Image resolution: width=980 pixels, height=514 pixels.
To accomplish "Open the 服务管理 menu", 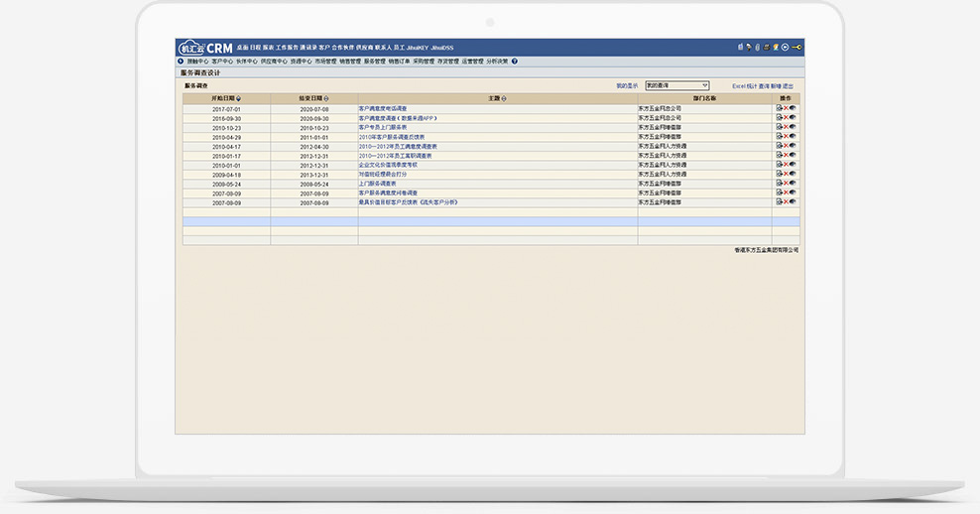I will [374, 61].
